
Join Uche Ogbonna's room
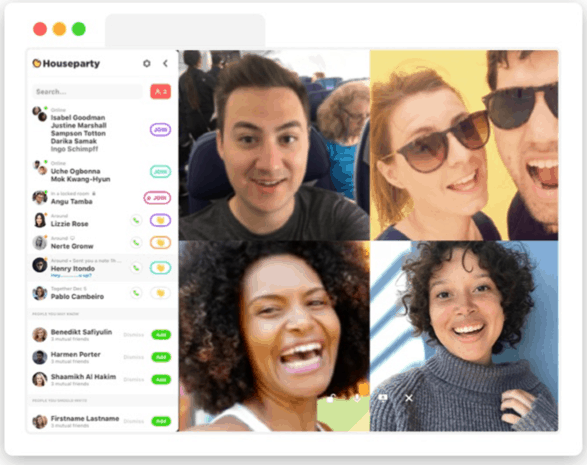160,171
